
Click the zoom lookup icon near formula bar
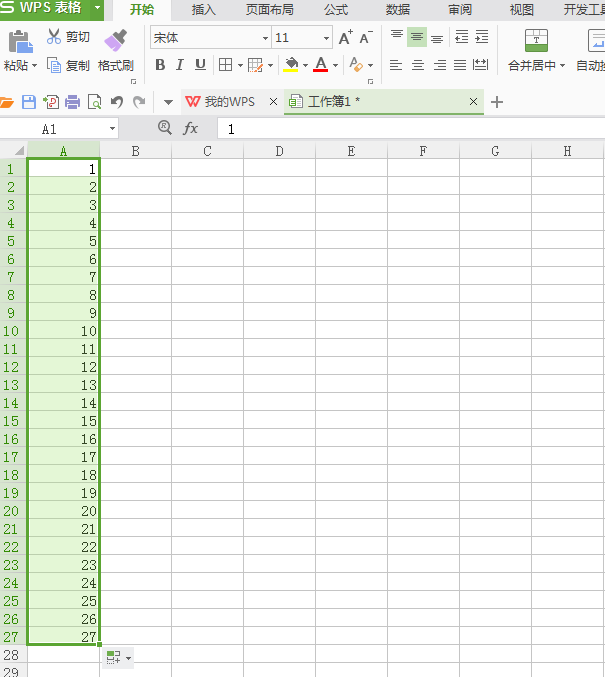165,128
